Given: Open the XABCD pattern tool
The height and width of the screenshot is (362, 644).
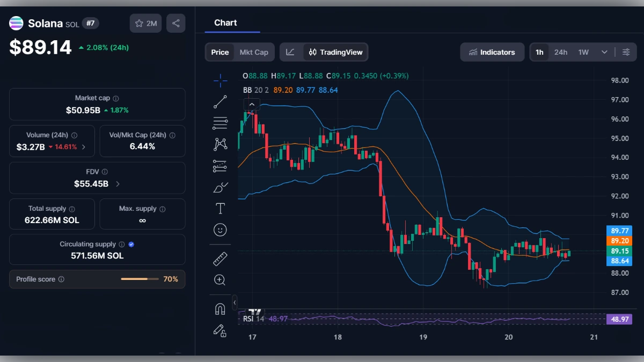Looking at the screenshot, I should tap(220, 144).
